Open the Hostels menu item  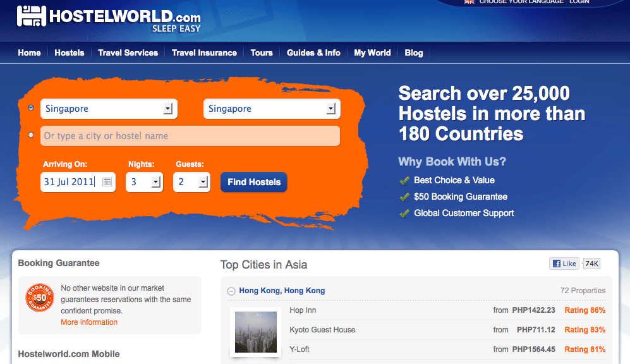click(70, 53)
